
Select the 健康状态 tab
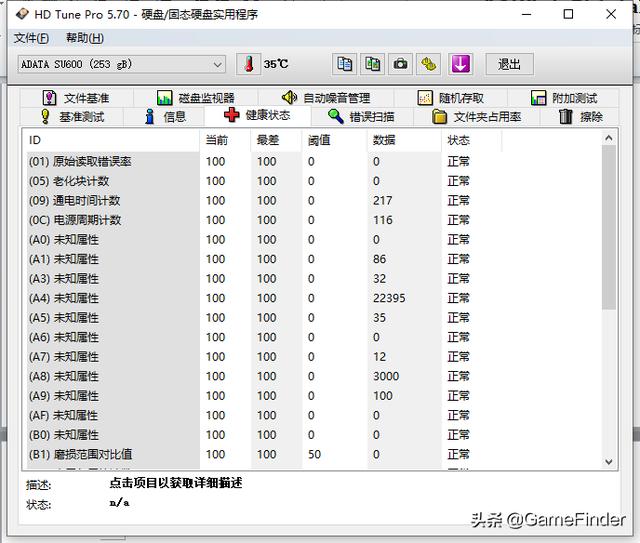coord(257,115)
